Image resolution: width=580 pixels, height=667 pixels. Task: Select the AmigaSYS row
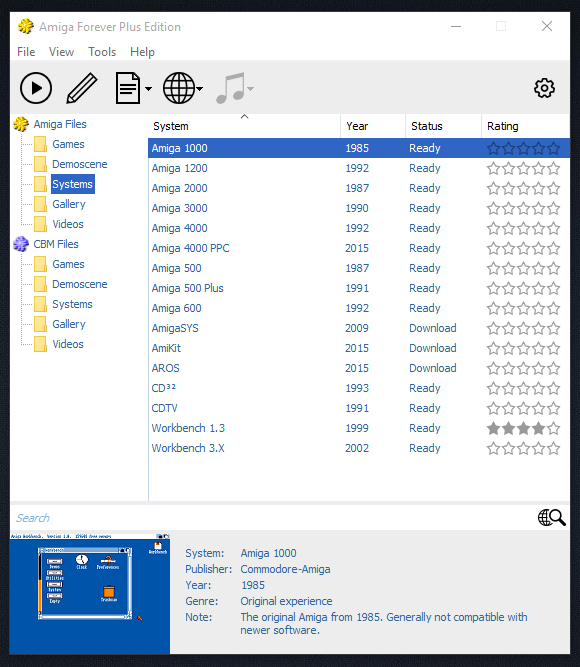[x=359, y=328]
